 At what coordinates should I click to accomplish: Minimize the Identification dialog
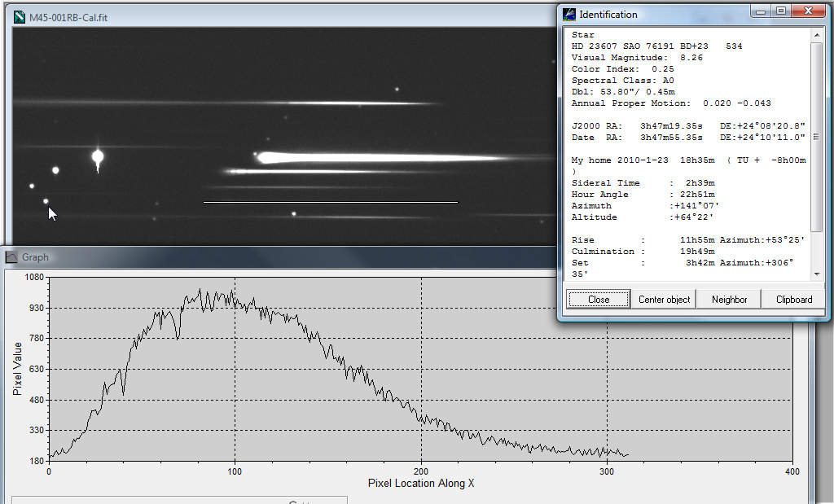[x=761, y=11]
